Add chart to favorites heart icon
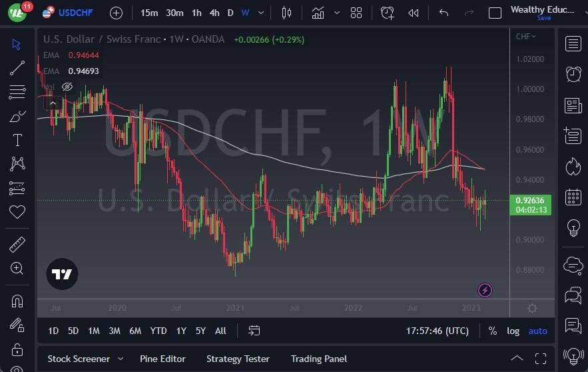Screen dimensions: 588x372 [x=17, y=212]
